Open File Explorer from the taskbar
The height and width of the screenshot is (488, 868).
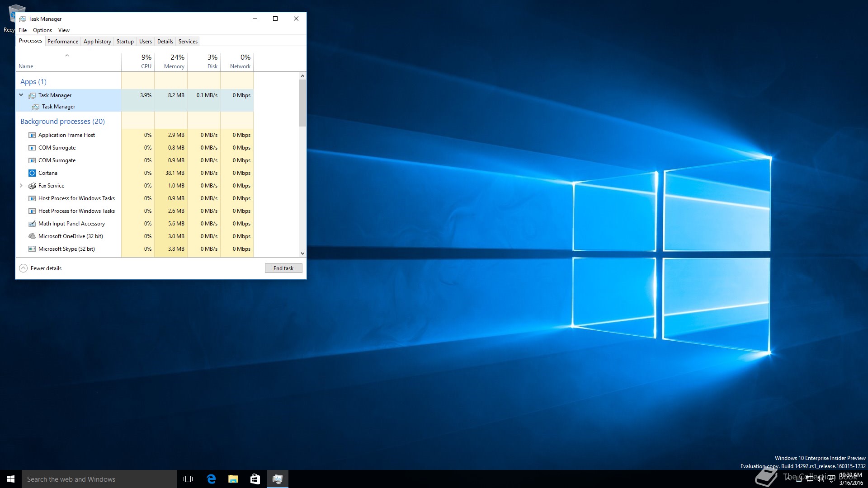coord(233,479)
